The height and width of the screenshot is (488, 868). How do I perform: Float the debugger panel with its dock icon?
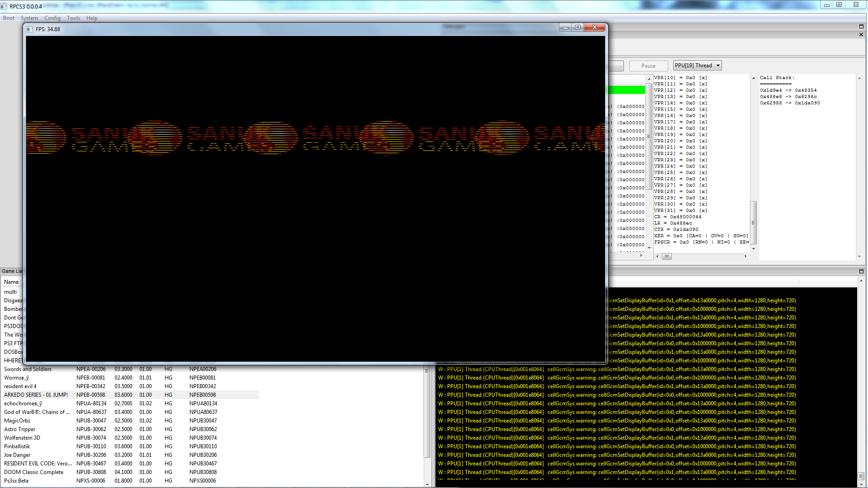click(x=861, y=27)
